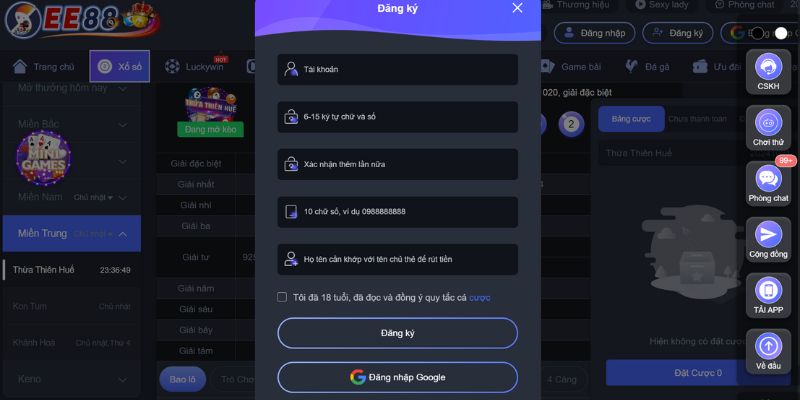This screenshot has width=800, height=400.
Task: Open the Cộng đồng community icon
Action: click(768, 239)
